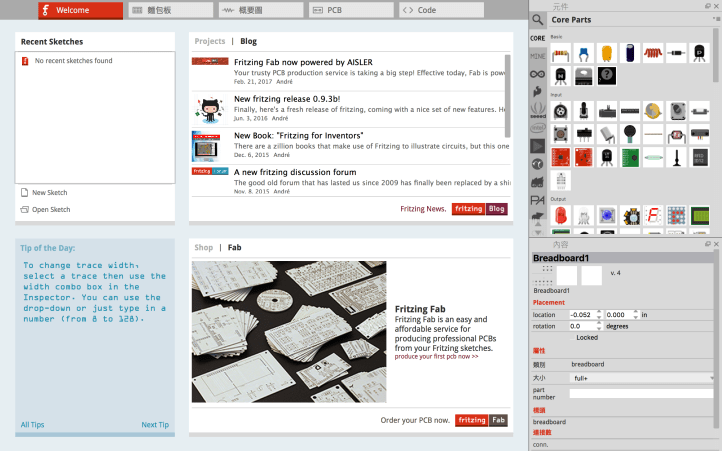This screenshot has height=451, width=722.
Task: Increase the rotation degrees value
Action: [598, 323]
